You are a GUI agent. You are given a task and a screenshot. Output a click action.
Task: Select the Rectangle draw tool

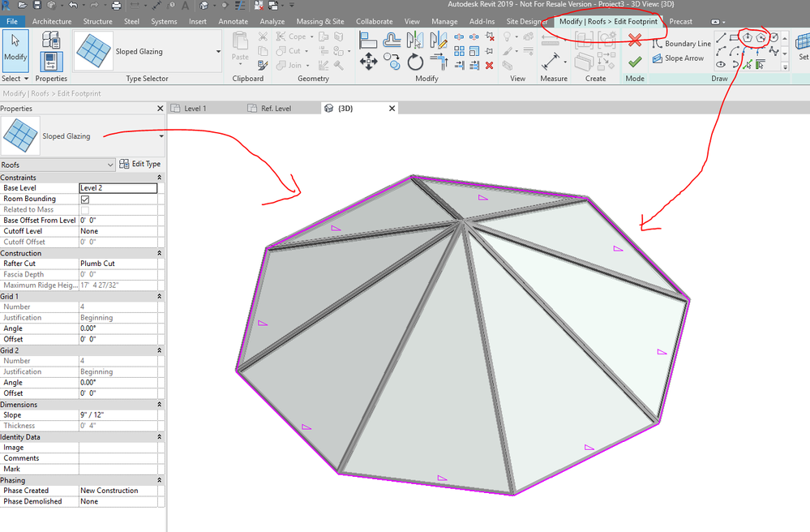click(734, 37)
